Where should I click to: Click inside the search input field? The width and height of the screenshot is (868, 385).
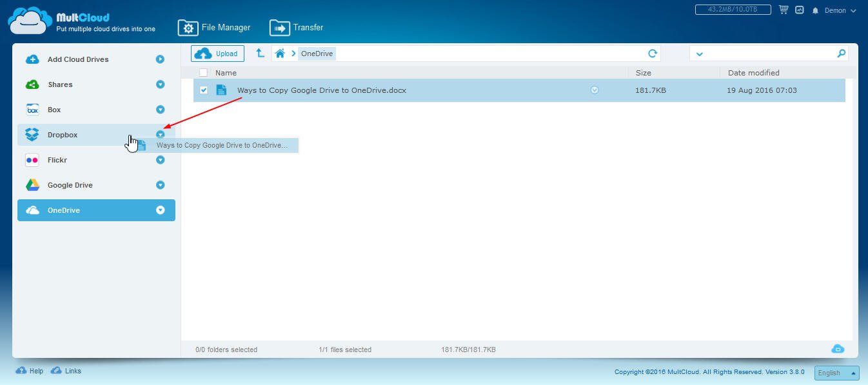point(770,54)
